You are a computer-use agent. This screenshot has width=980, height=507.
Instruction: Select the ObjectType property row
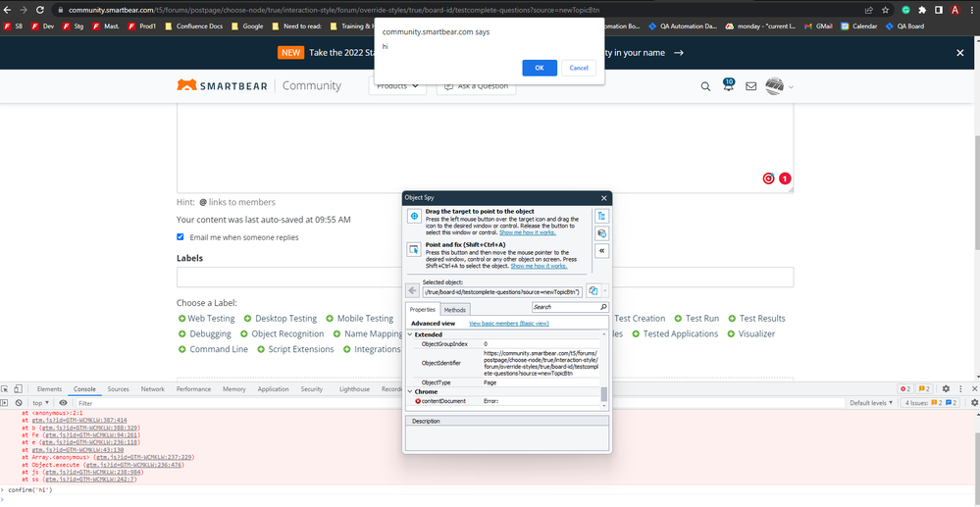coord(503,382)
